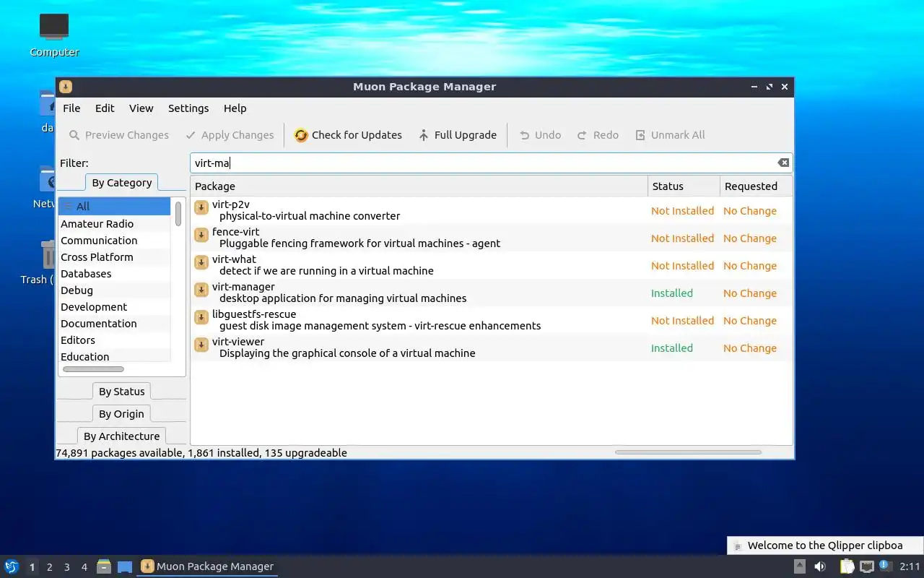The image size is (924, 578).
Task: Click 'No Change' in the virt-what row
Action: coord(750,266)
